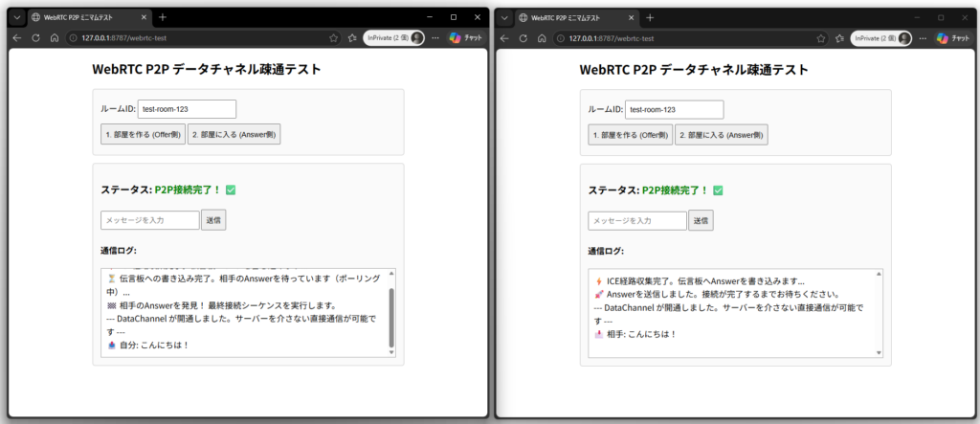Click 送信 send button in left window
The height and width of the screenshot is (424, 980).
[213, 220]
